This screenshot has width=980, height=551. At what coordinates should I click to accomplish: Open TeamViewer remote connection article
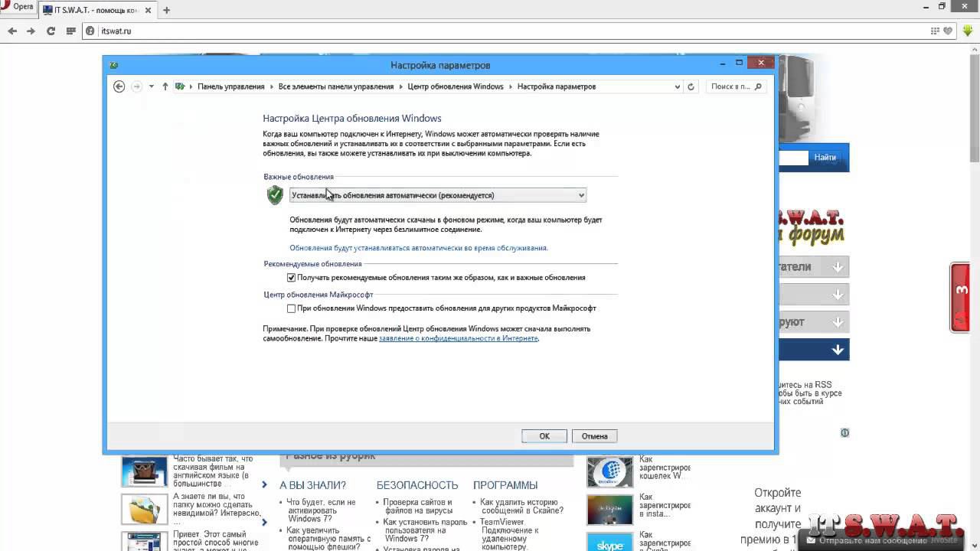coord(509,535)
